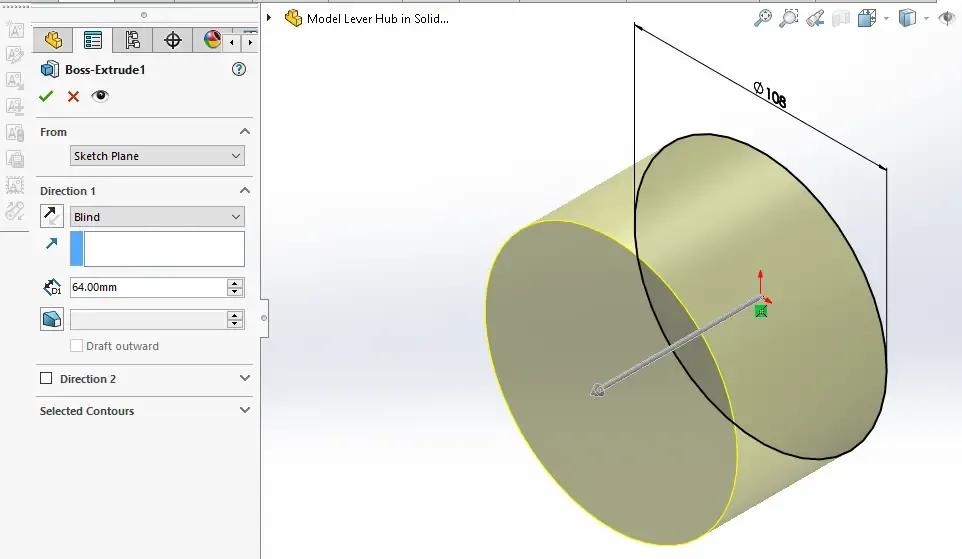The height and width of the screenshot is (559, 962).
Task: Expand the Selected Contours section
Action: tap(245, 410)
